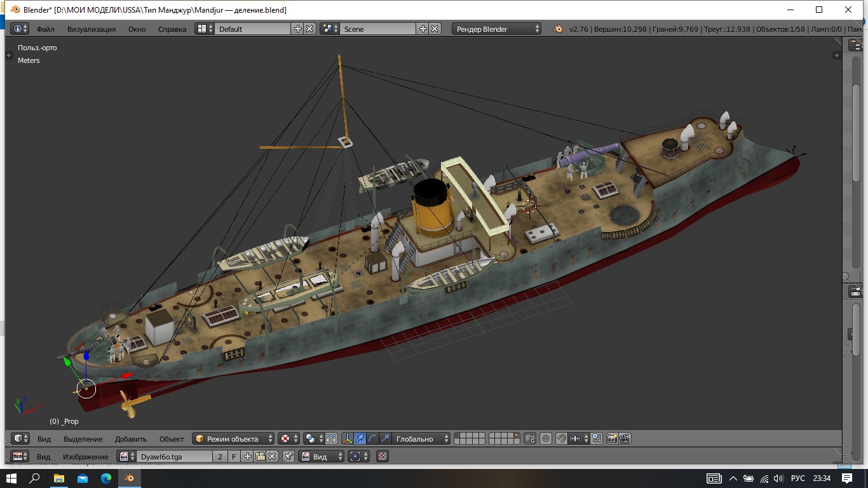This screenshot has width=868, height=488.
Task: Click the open image folder icon
Action: coord(260,456)
